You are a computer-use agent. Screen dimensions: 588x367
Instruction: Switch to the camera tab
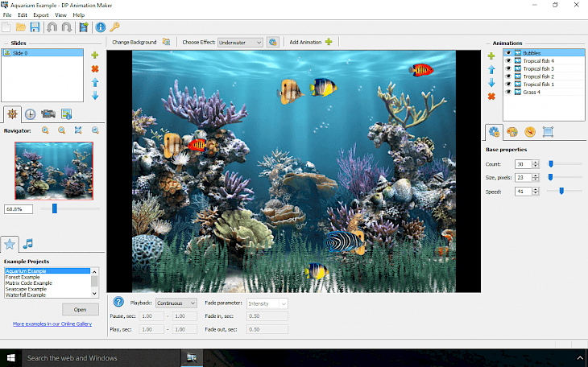click(x=48, y=114)
